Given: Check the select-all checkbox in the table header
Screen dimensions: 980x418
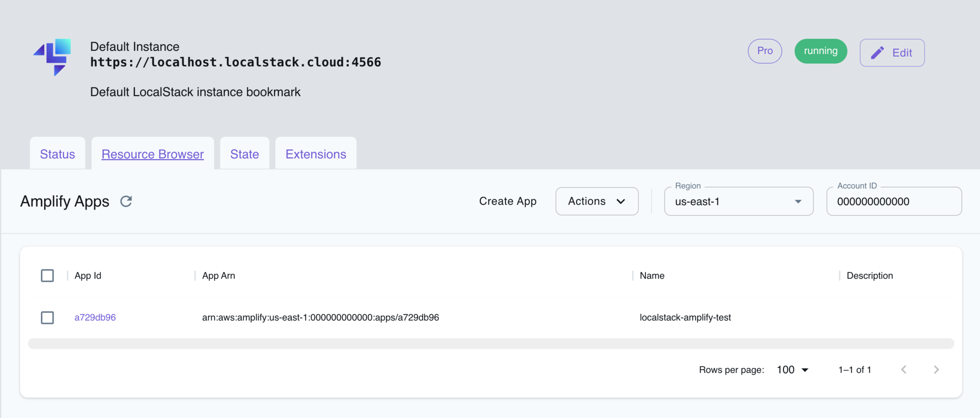Looking at the screenshot, I should tap(47, 275).
